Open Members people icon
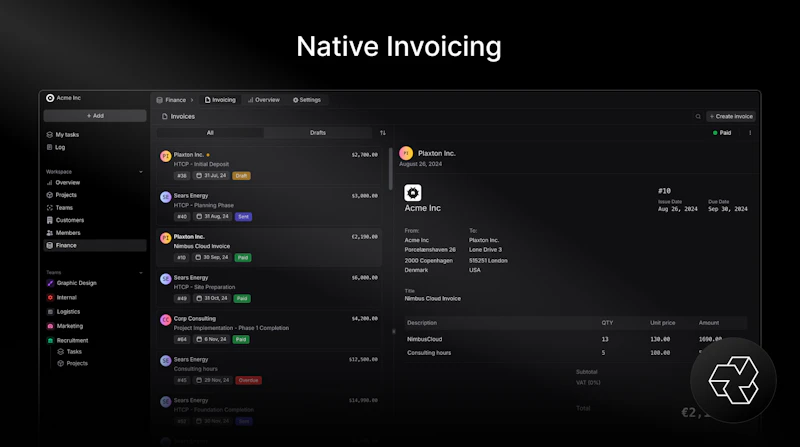Screen dimensions: 800x447 pos(49,233)
